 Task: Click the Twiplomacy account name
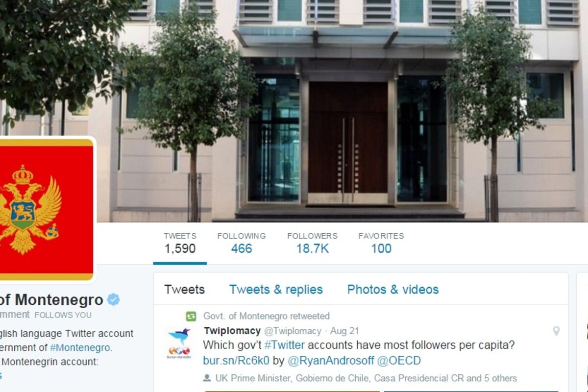pyautogui.click(x=232, y=331)
